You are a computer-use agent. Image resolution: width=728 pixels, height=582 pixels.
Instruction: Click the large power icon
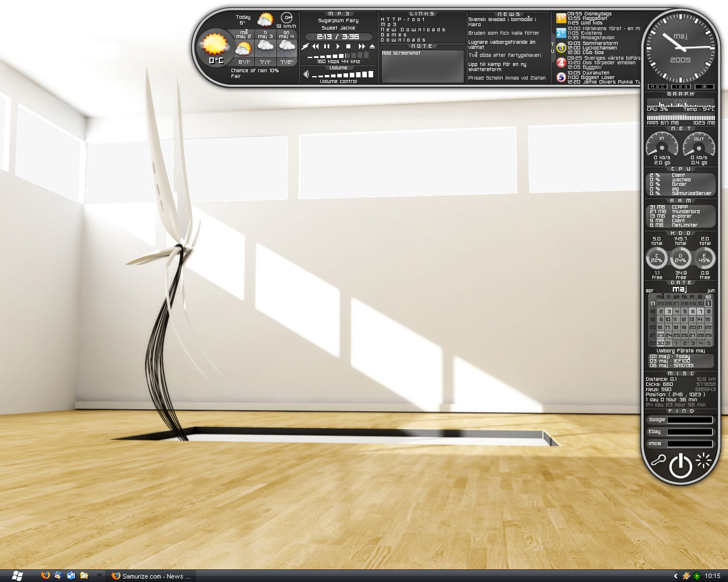pyautogui.click(x=680, y=465)
